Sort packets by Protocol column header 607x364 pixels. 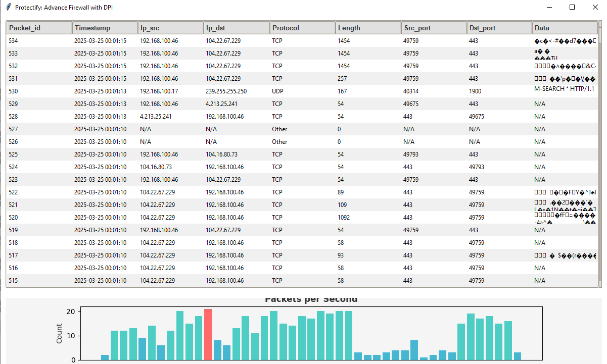click(302, 28)
